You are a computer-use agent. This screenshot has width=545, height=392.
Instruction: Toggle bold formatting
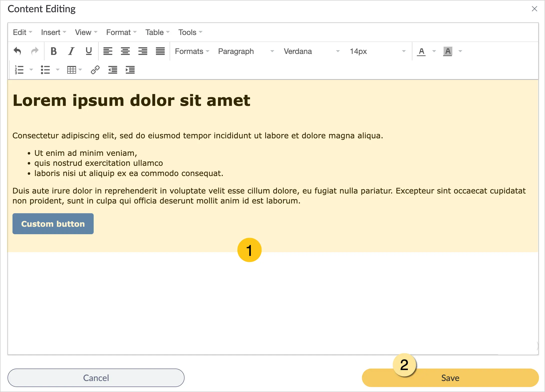pyautogui.click(x=53, y=51)
